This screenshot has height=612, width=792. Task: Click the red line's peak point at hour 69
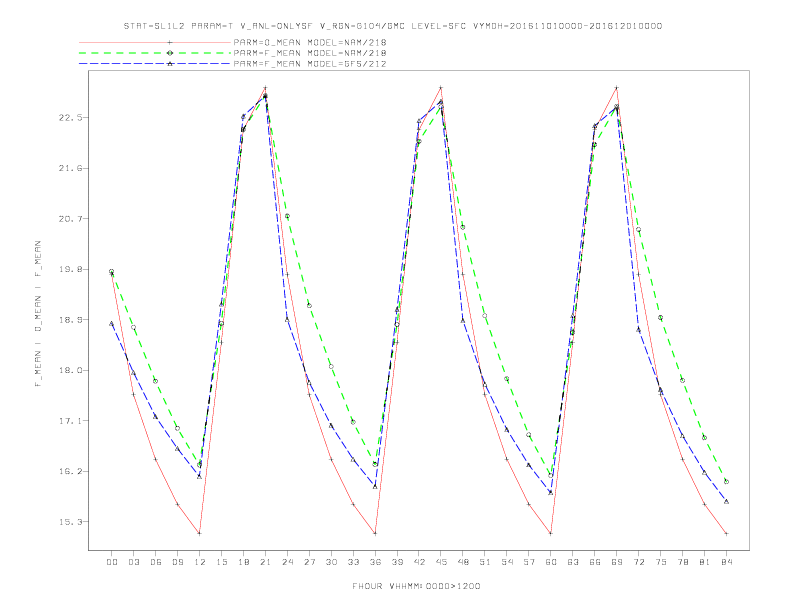tap(617, 88)
